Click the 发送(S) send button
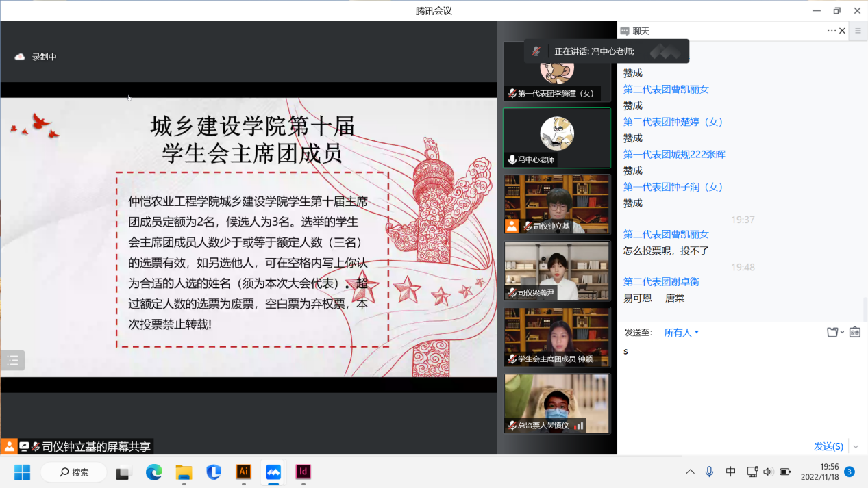868x488 pixels. click(x=828, y=446)
